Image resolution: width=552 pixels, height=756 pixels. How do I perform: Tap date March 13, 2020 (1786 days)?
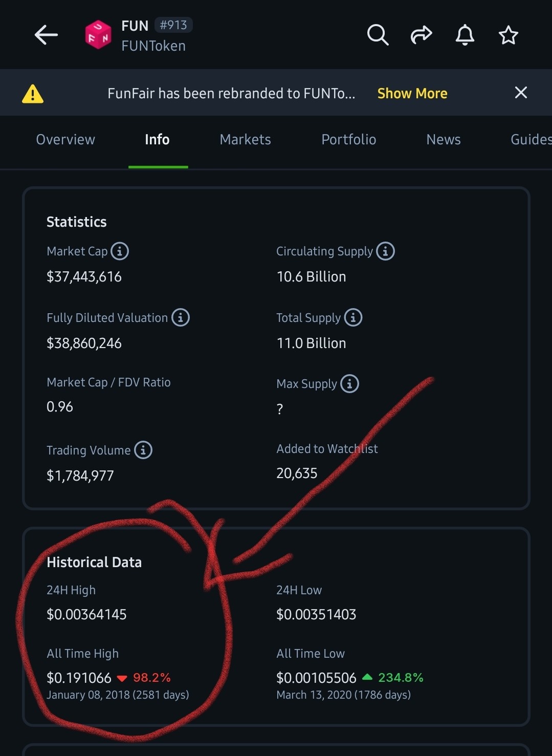point(343,695)
